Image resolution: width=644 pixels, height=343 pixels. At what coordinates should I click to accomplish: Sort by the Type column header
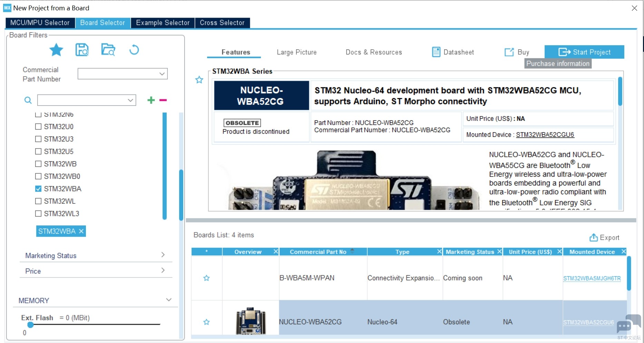[x=402, y=252]
